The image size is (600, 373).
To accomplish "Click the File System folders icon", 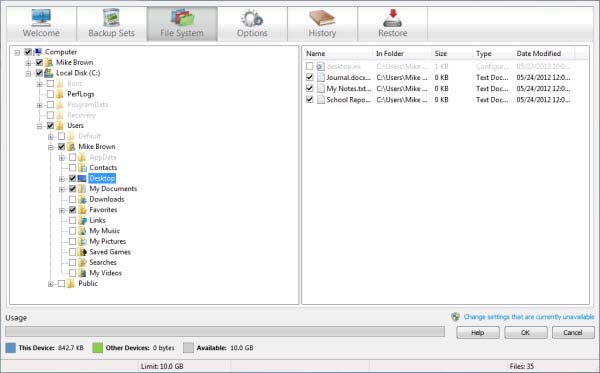I will click(182, 18).
